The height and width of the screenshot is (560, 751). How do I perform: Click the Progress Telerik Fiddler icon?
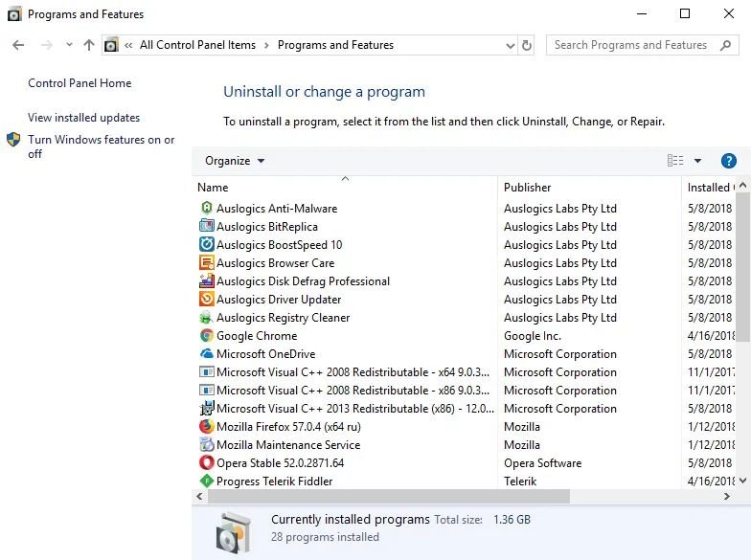tap(207, 481)
